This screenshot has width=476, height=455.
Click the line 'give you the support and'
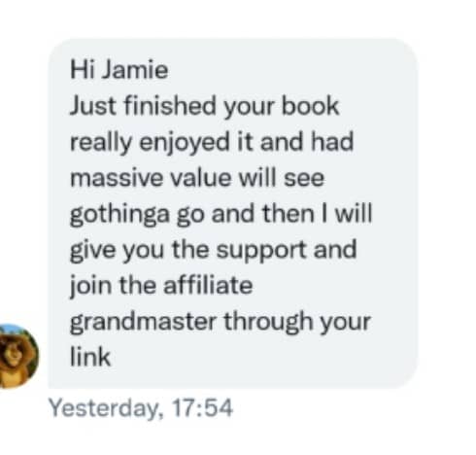(213, 251)
